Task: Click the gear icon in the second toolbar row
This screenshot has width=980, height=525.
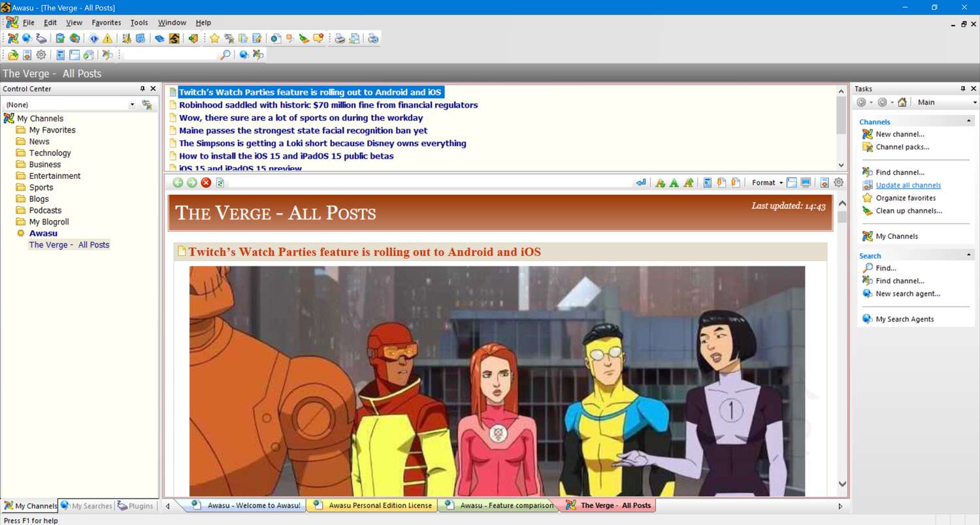Action: [x=41, y=55]
